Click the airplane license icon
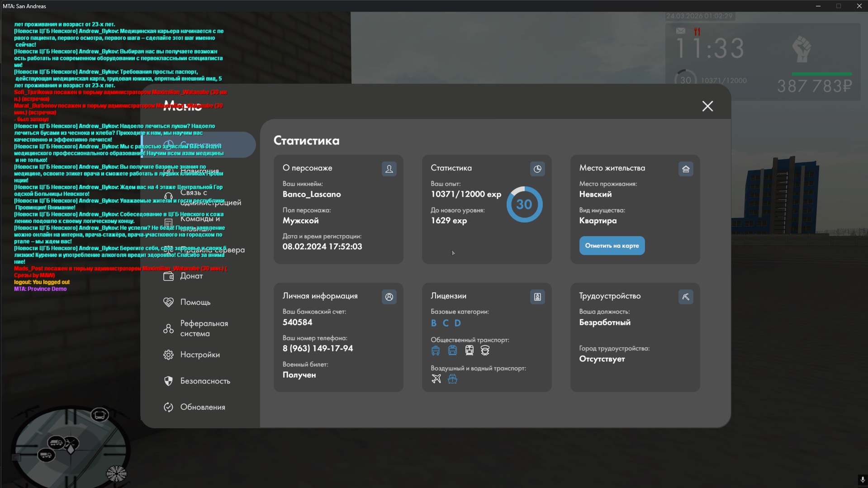 pos(436,379)
